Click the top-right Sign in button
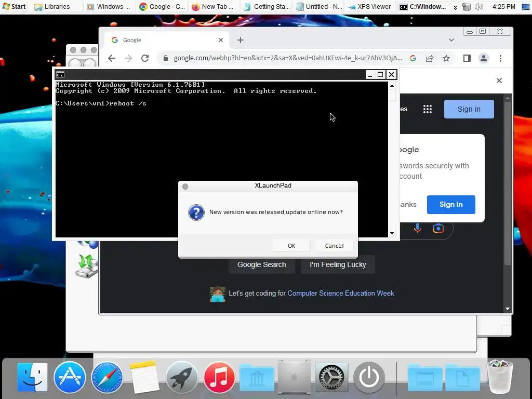 pyautogui.click(x=469, y=109)
